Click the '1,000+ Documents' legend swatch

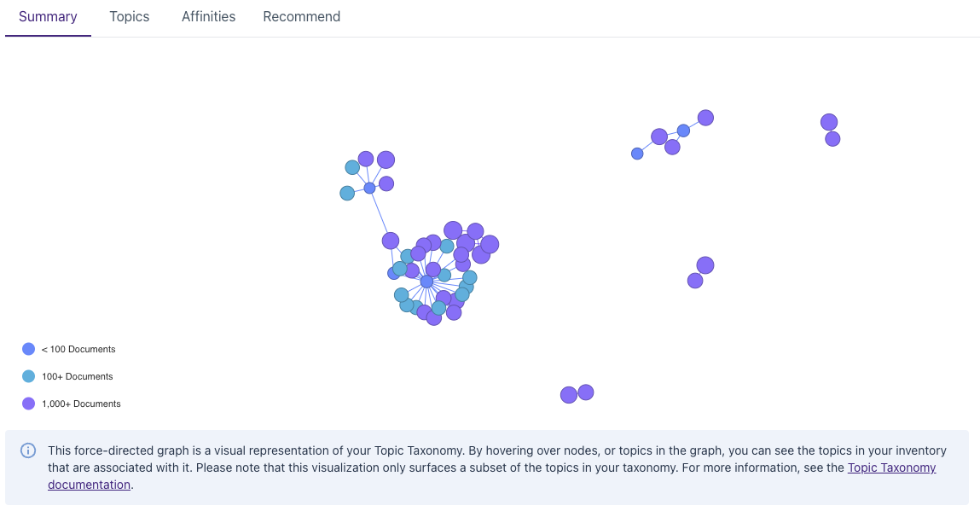[28, 404]
